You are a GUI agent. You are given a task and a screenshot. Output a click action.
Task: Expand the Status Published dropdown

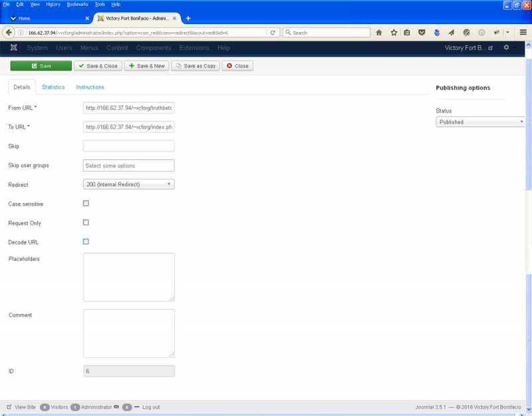480,122
